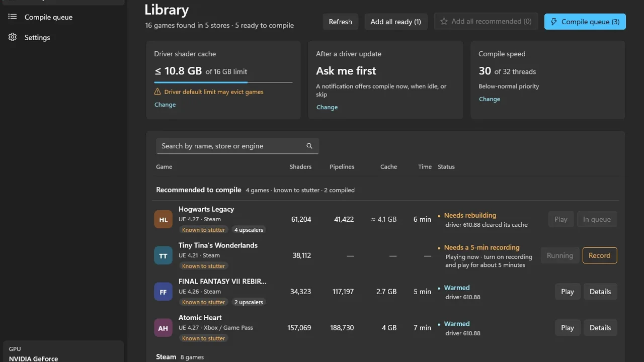Click the Compile queue list icon in sidebar

[13, 17]
